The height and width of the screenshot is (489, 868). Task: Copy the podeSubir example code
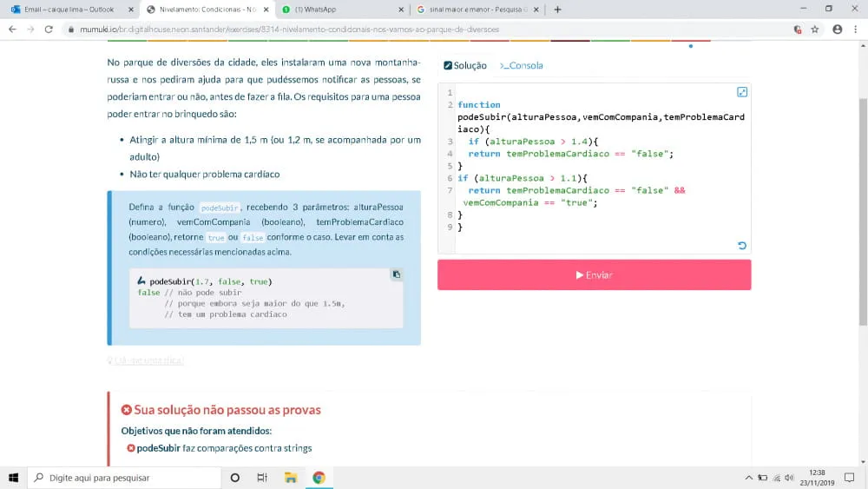tap(396, 274)
